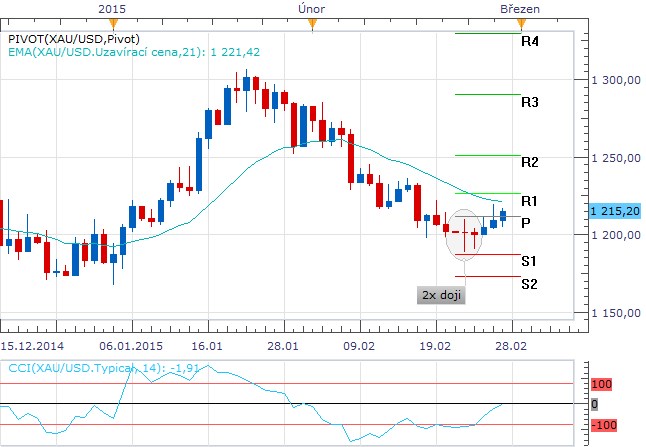Click the S1 support level label
The width and height of the screenshot is (646, 447).
(530, 261)
